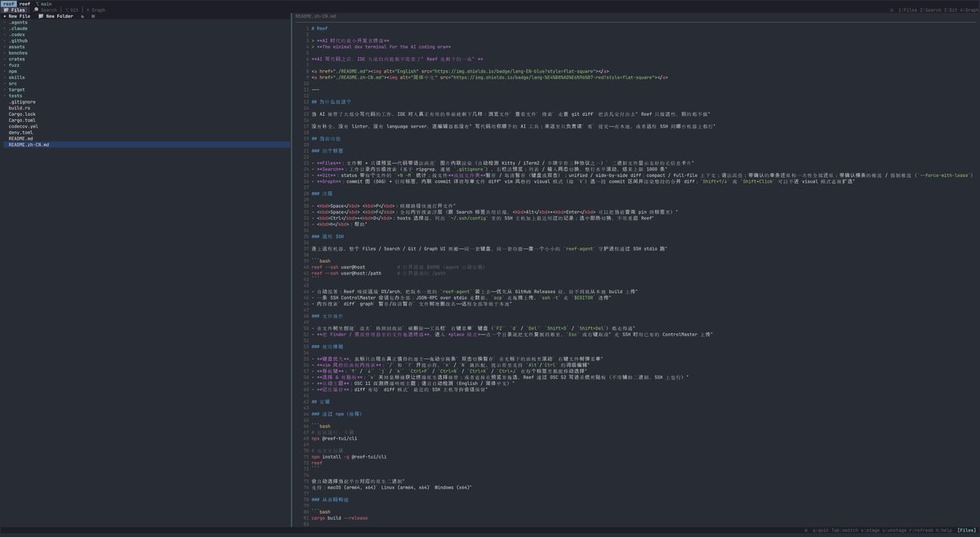Select README.zh-CN.md in the file tree
The image size is (980, 537).
point(29,144)
